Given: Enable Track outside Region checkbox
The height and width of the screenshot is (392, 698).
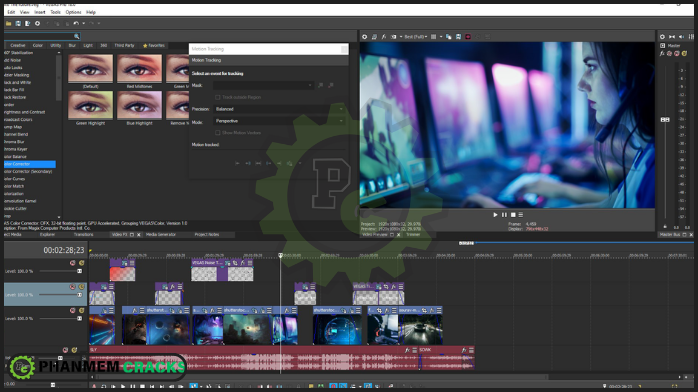Looking at the screenshot, I should (218, 97).
